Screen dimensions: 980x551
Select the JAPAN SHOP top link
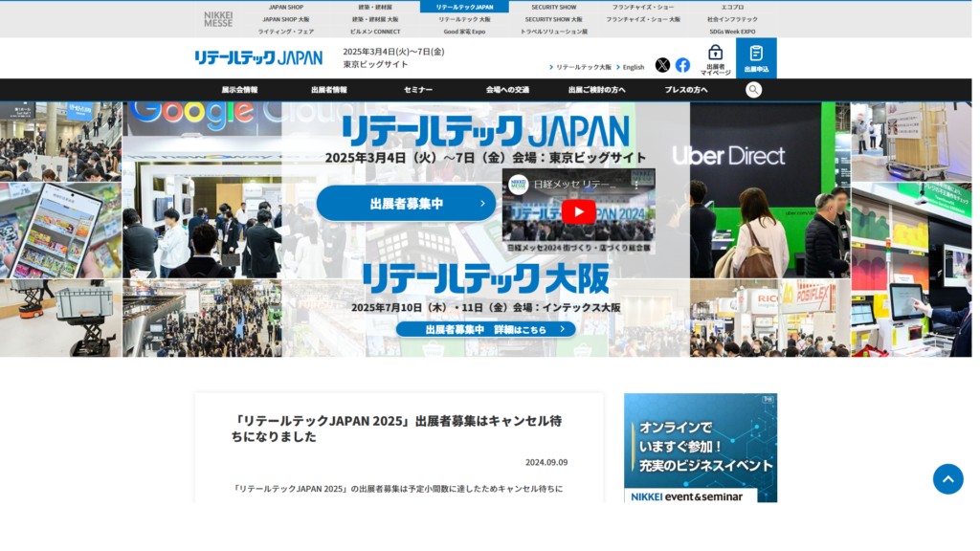tap(288, 8)
